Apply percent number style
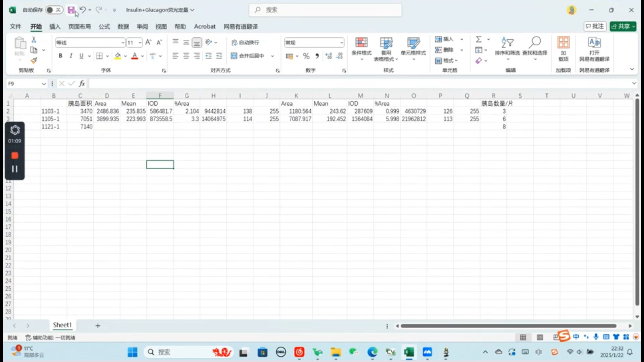The height and width of the screenshot is (362, 644). tap(306, 56)
